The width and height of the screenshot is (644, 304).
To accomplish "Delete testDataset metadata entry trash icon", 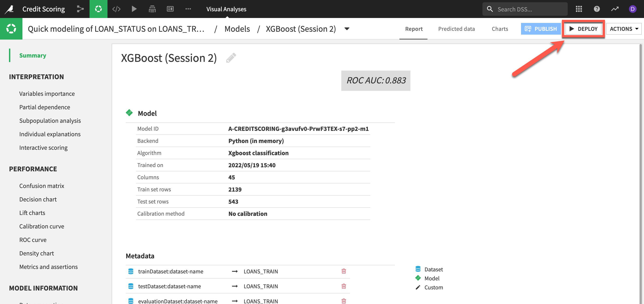I will [x=344, y=286].
